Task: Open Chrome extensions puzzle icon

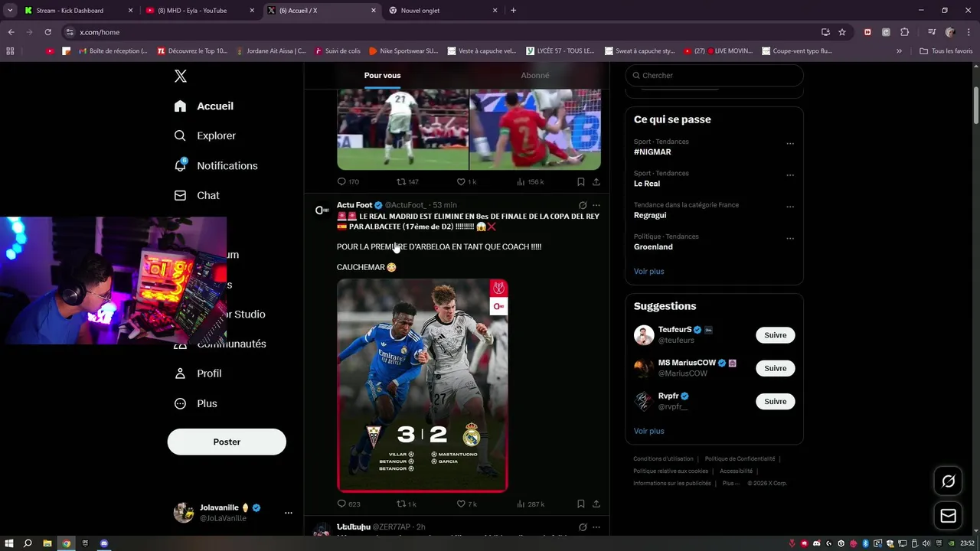Action: click(904, 32)
